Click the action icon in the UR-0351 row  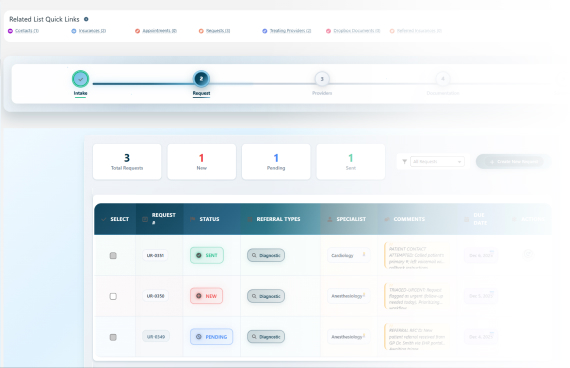coord(528,254)
